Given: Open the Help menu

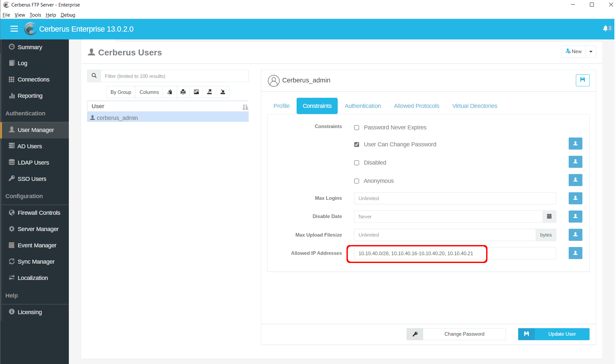Looking at the screenshot, I should click(51, 15).
